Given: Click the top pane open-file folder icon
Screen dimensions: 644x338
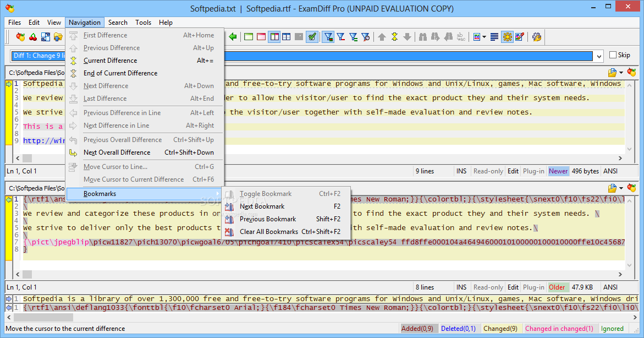Looking at the screenshot, I should 612,72.
